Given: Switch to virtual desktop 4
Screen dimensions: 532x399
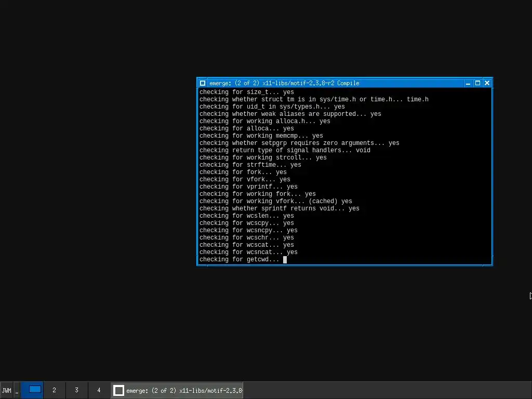Looking at the screenshot, I should coord(99,390).
